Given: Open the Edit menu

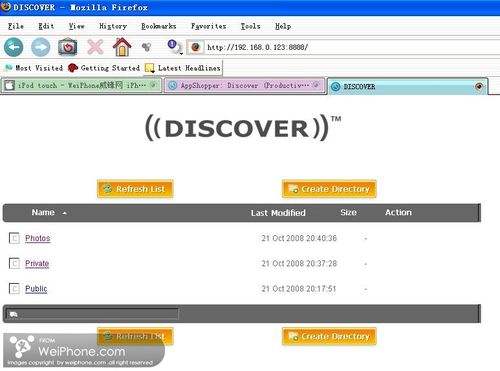Looking at the screenshot, I should (x=46, y=26).
